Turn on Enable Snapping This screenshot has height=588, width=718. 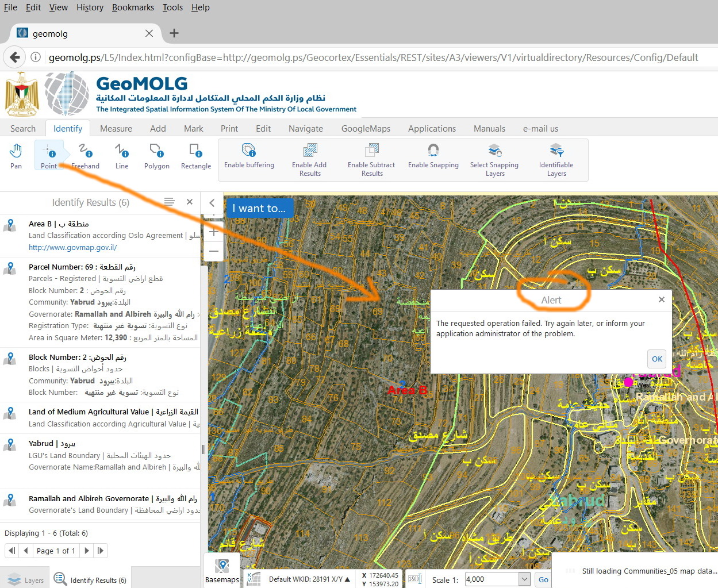tap(433, 156)
